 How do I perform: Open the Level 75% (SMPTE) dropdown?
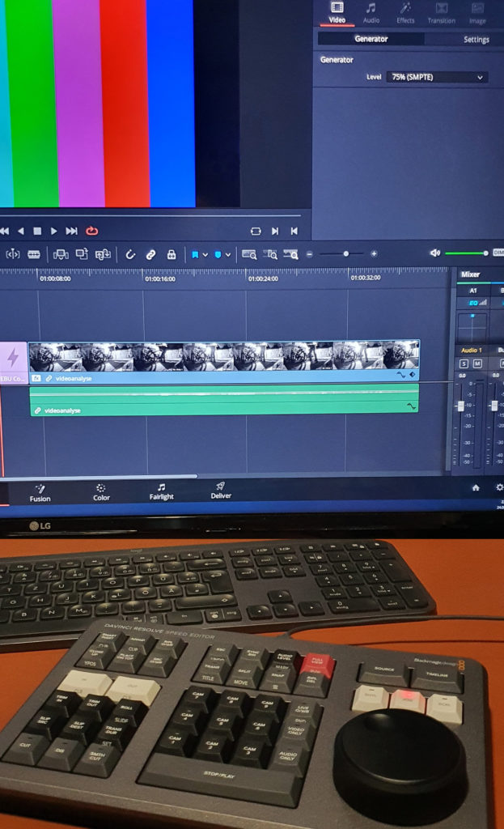[x=437, y=77]
